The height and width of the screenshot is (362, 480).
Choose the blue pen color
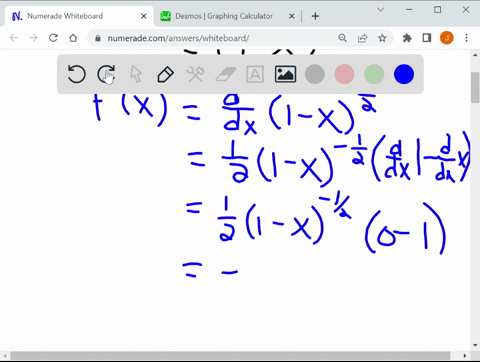[404, 74]
